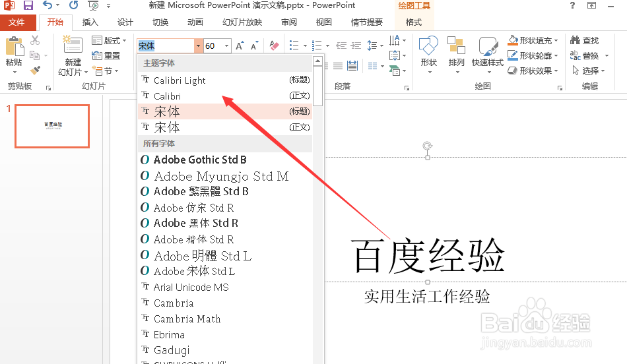Click the Paste clipboard icon
The width and height of the screenshot is (627, 364).
[x=15, y=46]
